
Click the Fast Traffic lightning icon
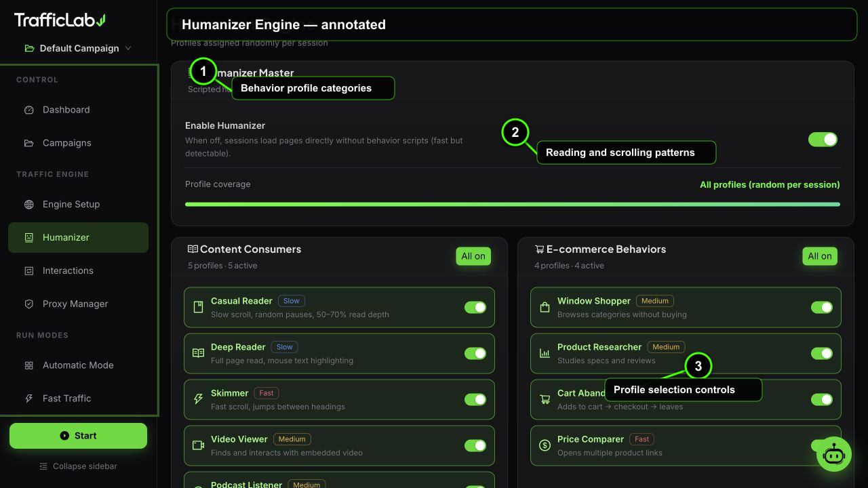tap(28, 398)
